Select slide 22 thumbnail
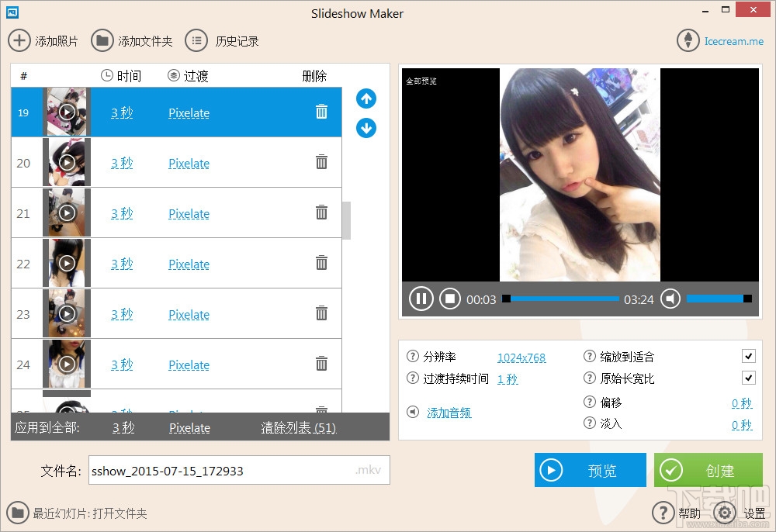 point(67,264)
